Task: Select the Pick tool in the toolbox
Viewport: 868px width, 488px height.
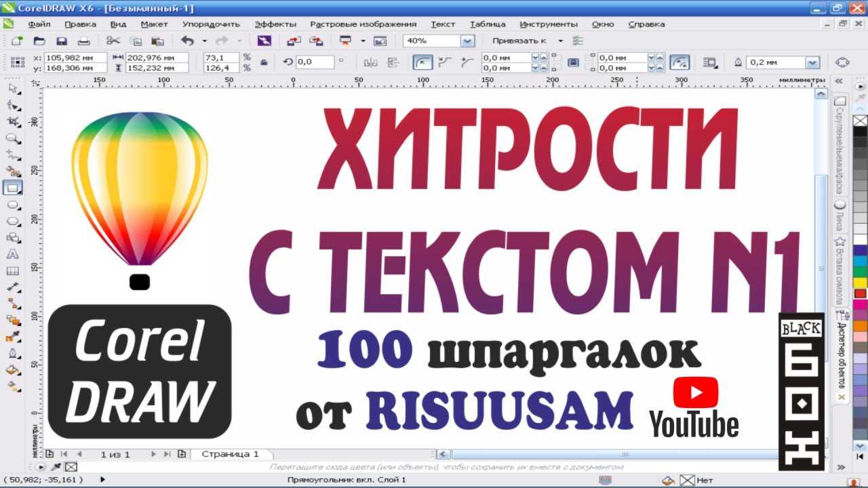Action: pos(13,89)
